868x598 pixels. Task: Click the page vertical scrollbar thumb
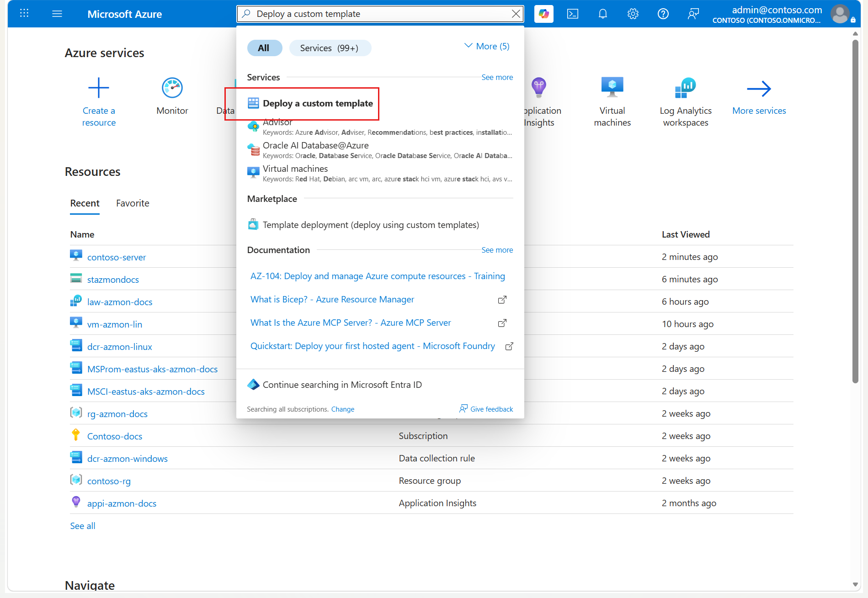click(855, 212)
